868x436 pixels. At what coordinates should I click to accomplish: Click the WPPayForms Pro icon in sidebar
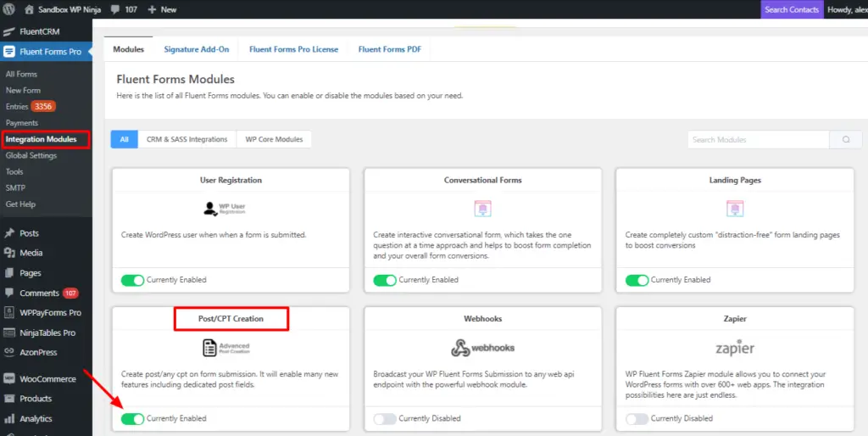[8, 312]
